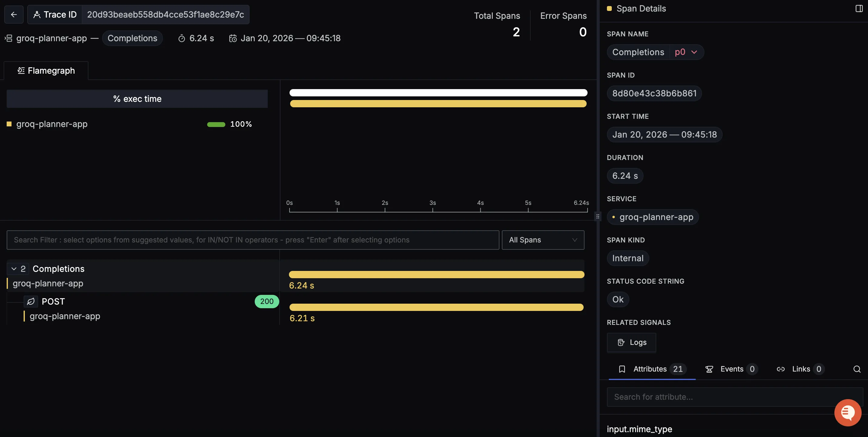Open the Links tab showing zero links
868x437 pixels.
pos(801,369)
